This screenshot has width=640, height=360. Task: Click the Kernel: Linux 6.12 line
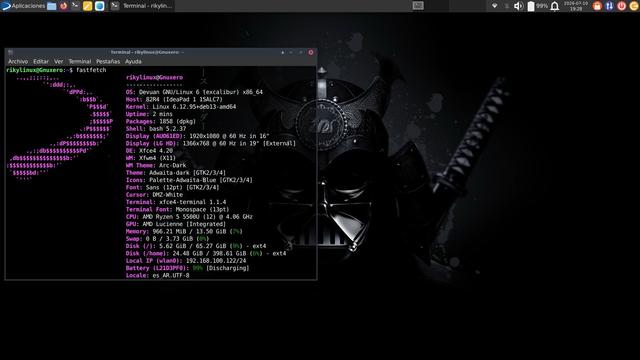pyautogui.click(x=181, y=107)
